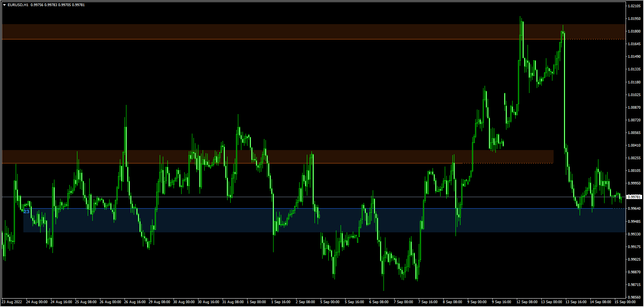Click price axis label 0.99640
The height and width of the screenshot is (307, 644).
pyautogui.click(x=634, y=209)
